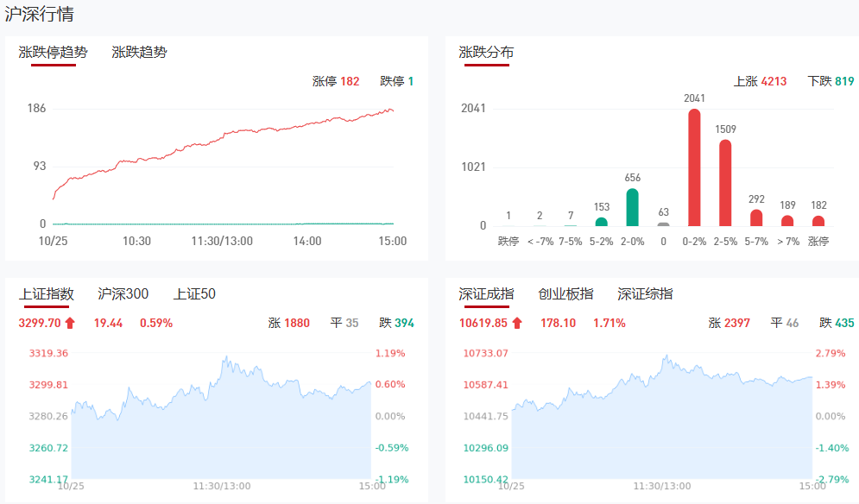The height and width of the screenshot is (504, 859).
Task: Select the 涨跌停趋势 tab
Action: tap(53, 53)
